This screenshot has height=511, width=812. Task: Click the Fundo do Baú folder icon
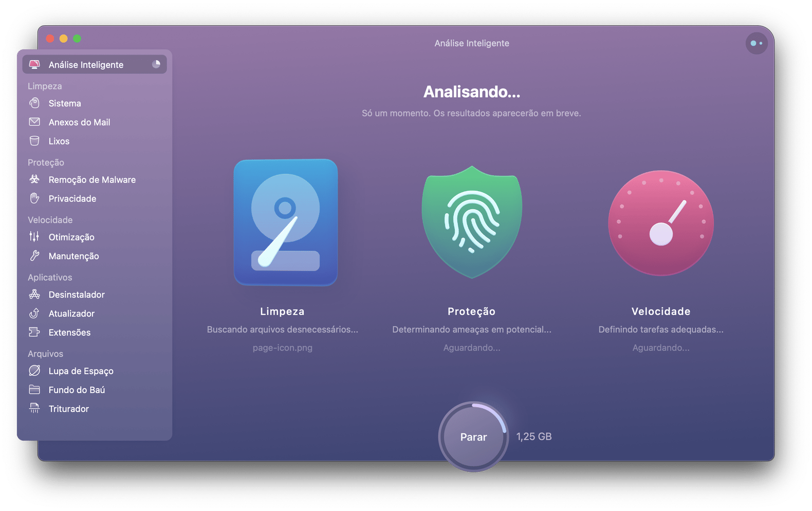(x=34, y=390)
